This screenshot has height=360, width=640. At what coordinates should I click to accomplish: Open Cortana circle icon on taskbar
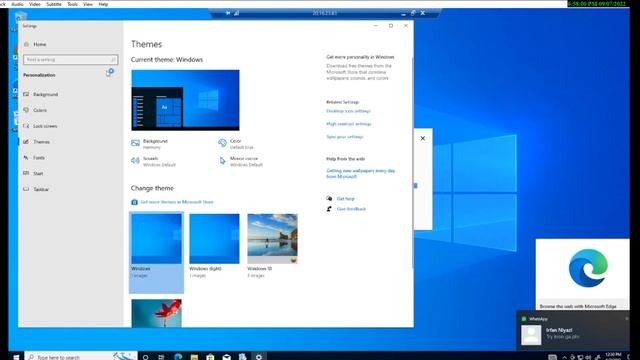(145, 357)
